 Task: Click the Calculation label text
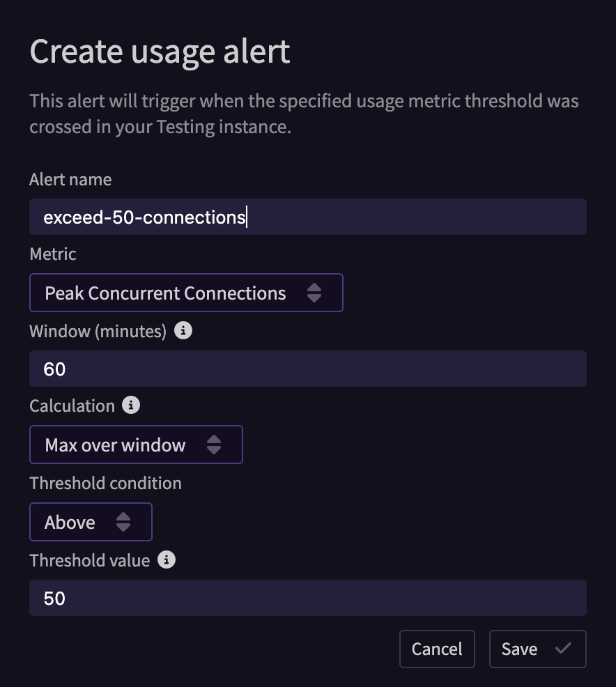72,406
